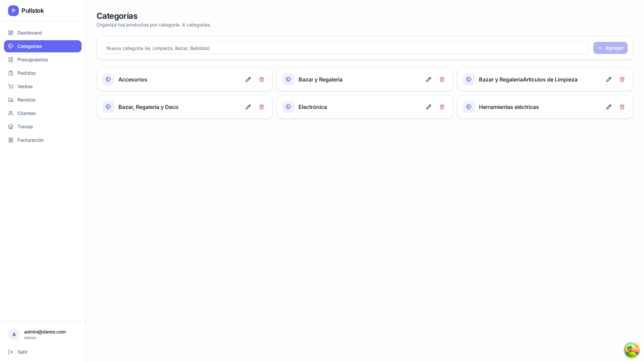Screen dimensions: 644x362
Task: Edit the Herramientas eléctricas category
Action: [609, 107]
